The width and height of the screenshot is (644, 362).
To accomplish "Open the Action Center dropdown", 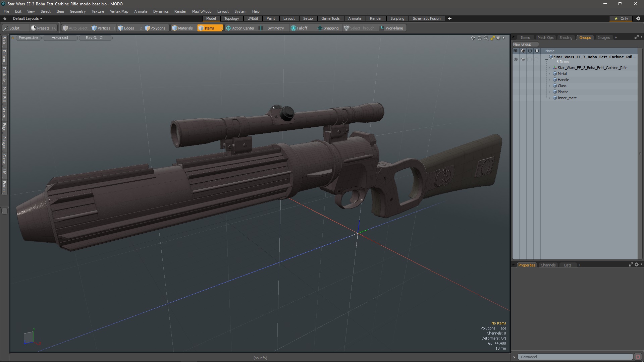I will click(x=240, y=28).
